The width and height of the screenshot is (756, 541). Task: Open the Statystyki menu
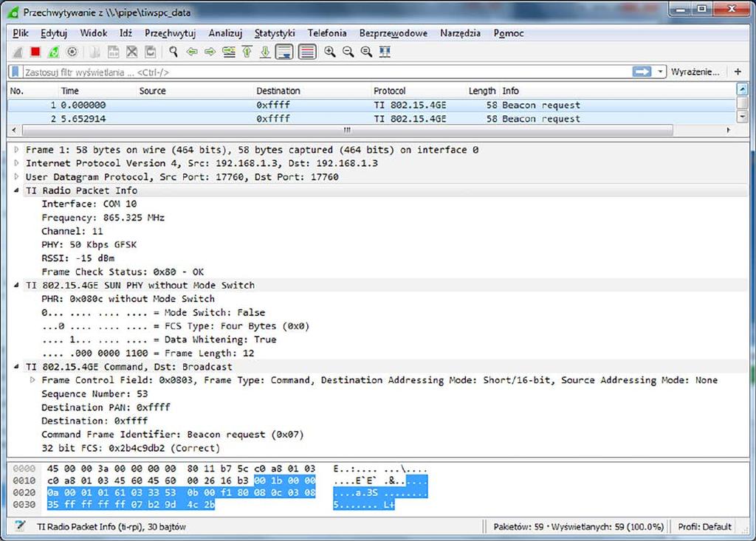[x=275, y=33]
